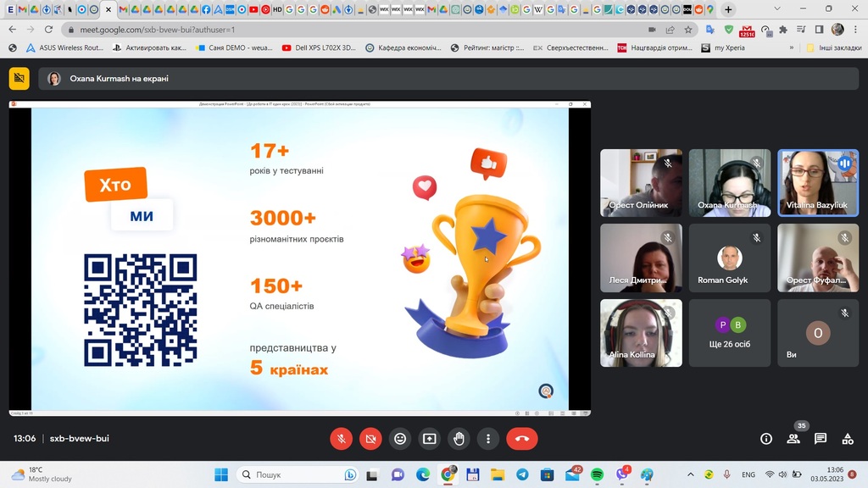
Task: Click the yellow presentation icon at top left
Action: point(19,79)
